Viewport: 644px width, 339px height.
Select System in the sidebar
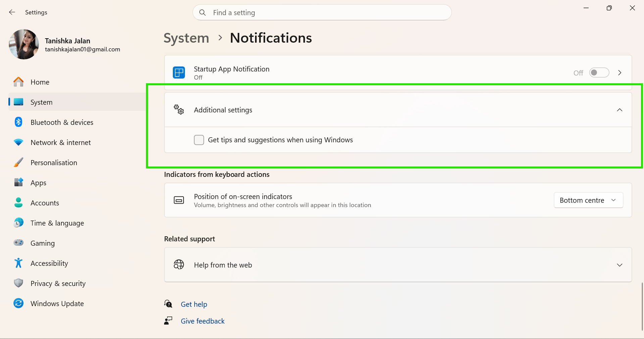pyautogui.click(x=78, y=102)
